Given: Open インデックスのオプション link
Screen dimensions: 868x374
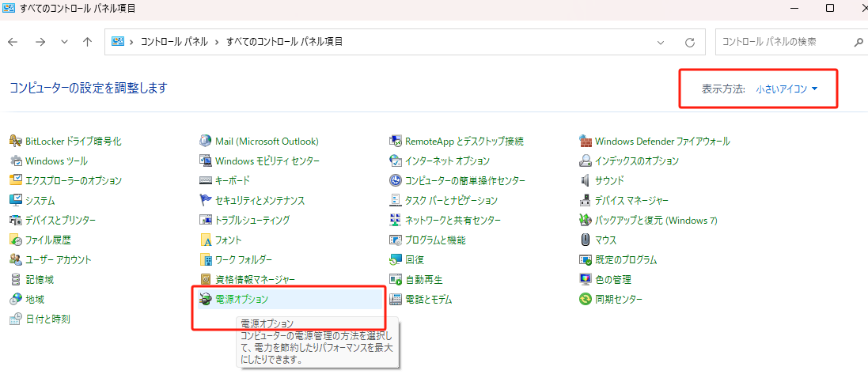Looking at the screenshot, I should [x=637, y=161].
